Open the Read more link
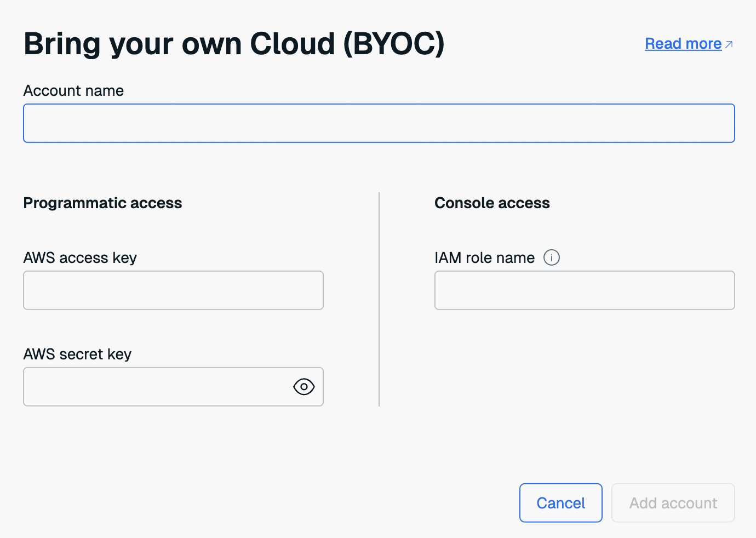Screen dimensions: 756x538 [x=683, y=44]
